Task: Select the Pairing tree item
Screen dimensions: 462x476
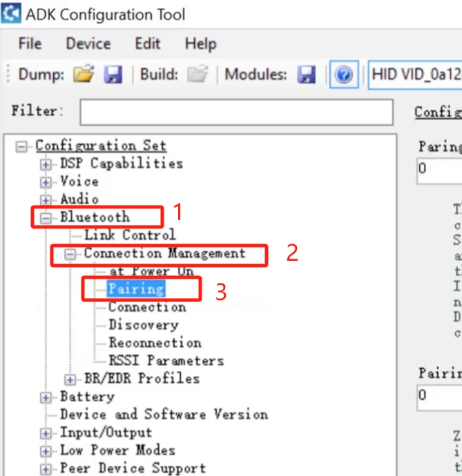Action: coord(136,289)
